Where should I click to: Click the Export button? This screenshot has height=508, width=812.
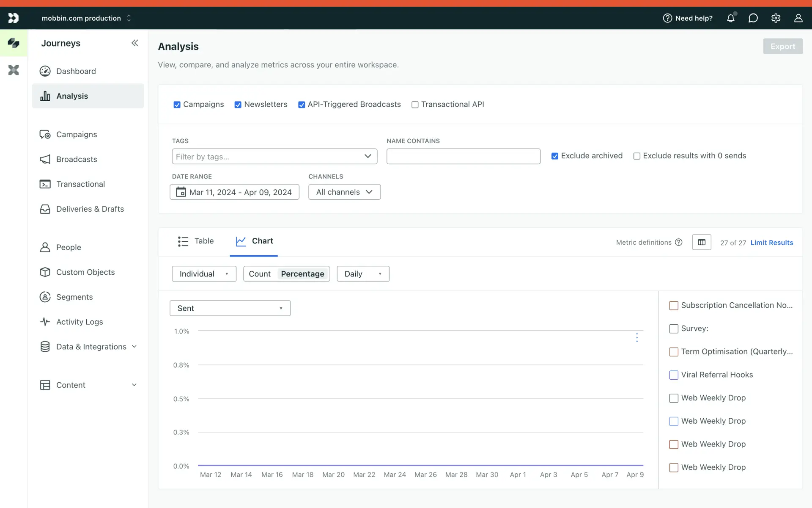pos(782,46)
